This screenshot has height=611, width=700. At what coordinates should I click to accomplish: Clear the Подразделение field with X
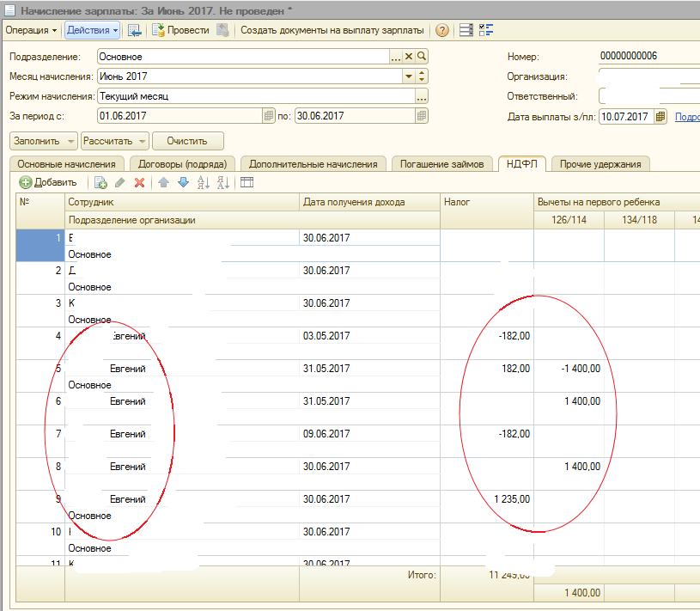point(409,57)
